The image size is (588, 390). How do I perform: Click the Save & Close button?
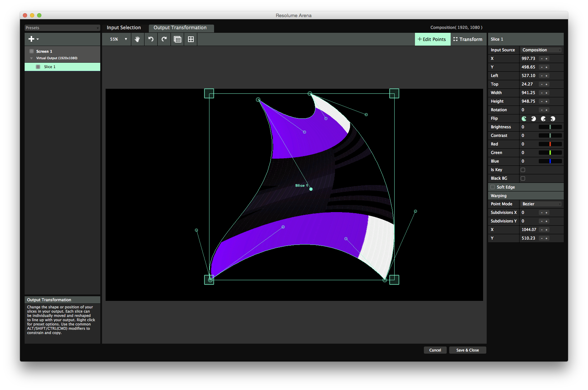pyautogui.click(x=467, y=350)
